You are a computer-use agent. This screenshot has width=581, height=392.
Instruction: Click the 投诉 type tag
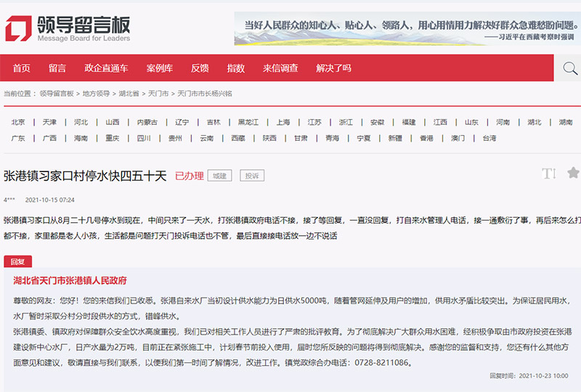[252, 176]
